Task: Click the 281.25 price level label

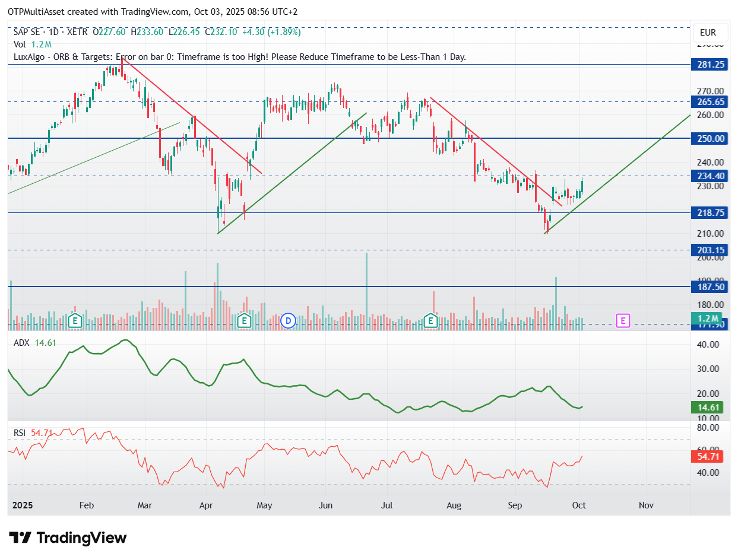Action: 711,65
